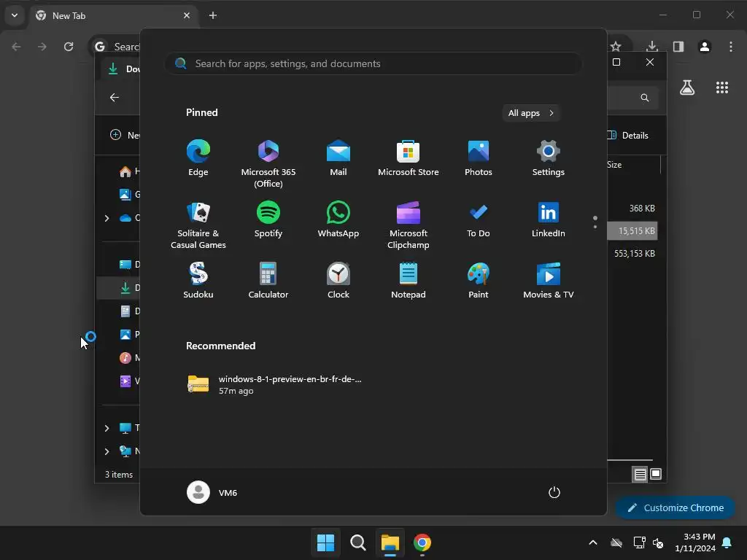Open a new Chrome tab

tap(213, 15)
